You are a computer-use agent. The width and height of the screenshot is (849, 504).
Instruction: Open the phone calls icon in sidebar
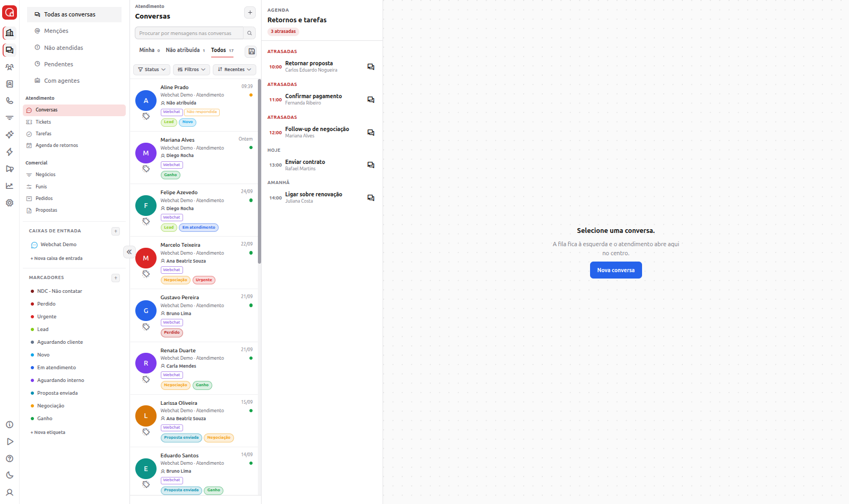pos(10,101)
